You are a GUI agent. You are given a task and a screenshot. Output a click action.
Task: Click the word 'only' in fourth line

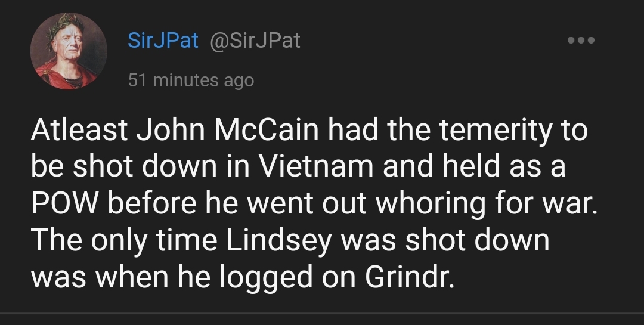pos(119,242)
